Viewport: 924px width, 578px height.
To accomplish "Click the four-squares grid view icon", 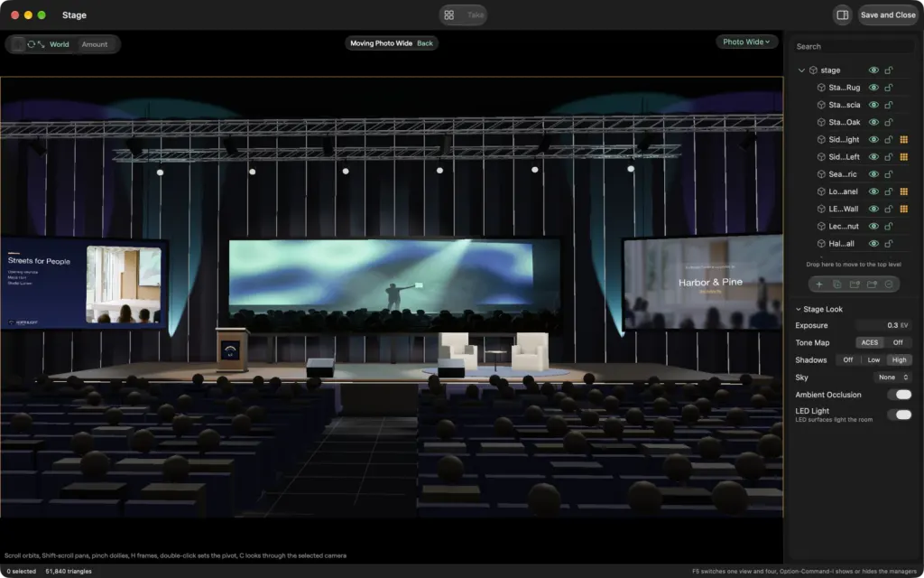I will [x=449, y=15].
